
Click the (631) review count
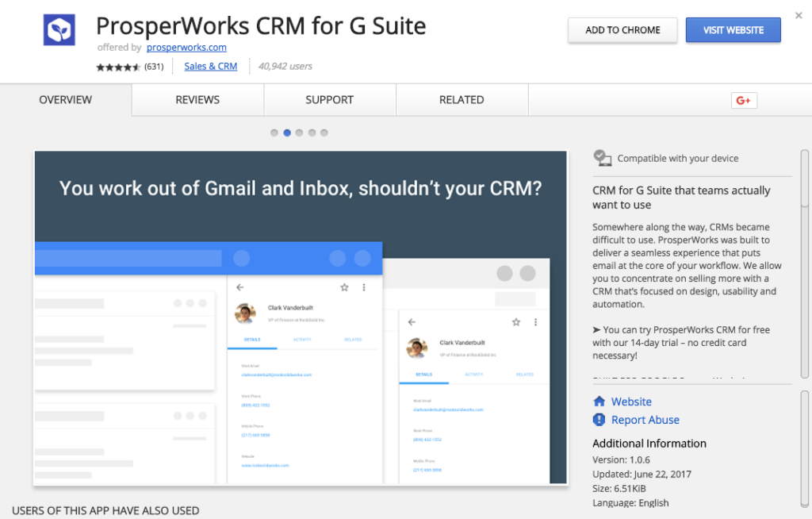(154, 67)
